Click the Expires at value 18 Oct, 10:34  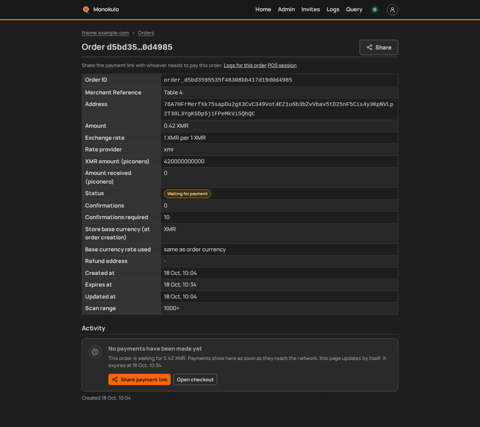(180, 285)
